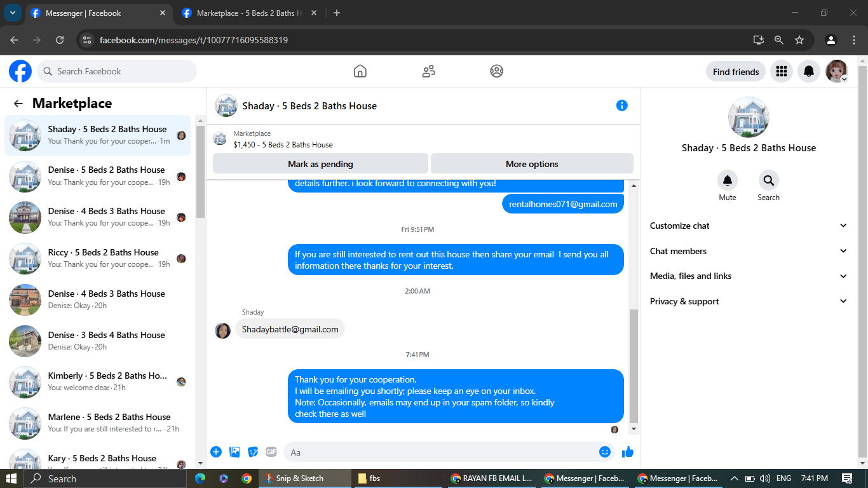Zoom level icon in address bar
868x488 pixels.
pyautogui.click(x=779, y=40)
